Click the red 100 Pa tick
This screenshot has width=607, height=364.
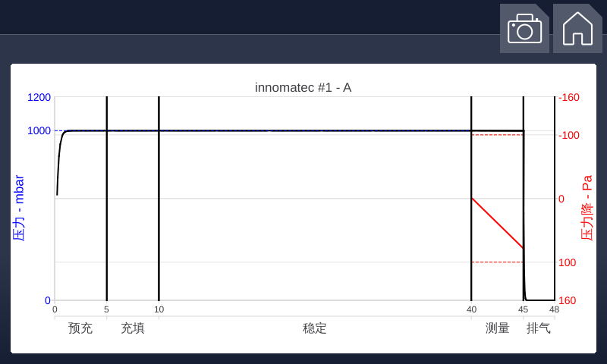tap(567, 262)
